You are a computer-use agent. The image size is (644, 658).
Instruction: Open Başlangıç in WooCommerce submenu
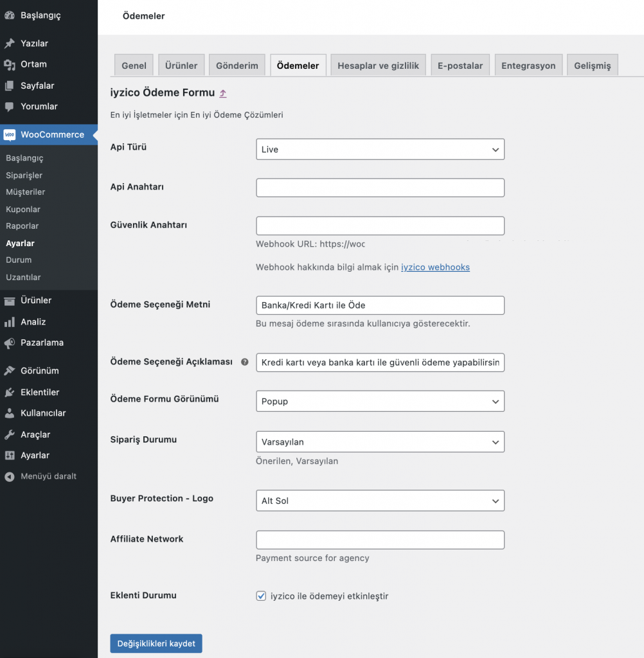coord(24,158)
